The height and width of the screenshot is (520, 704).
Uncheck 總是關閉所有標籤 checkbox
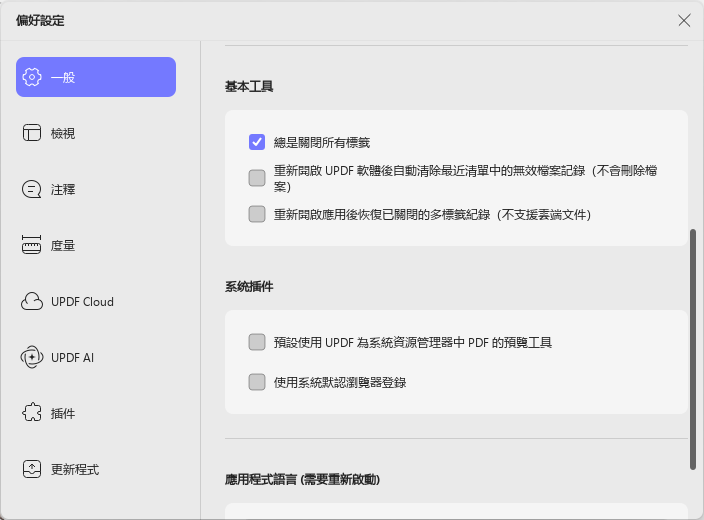[257, 142]
